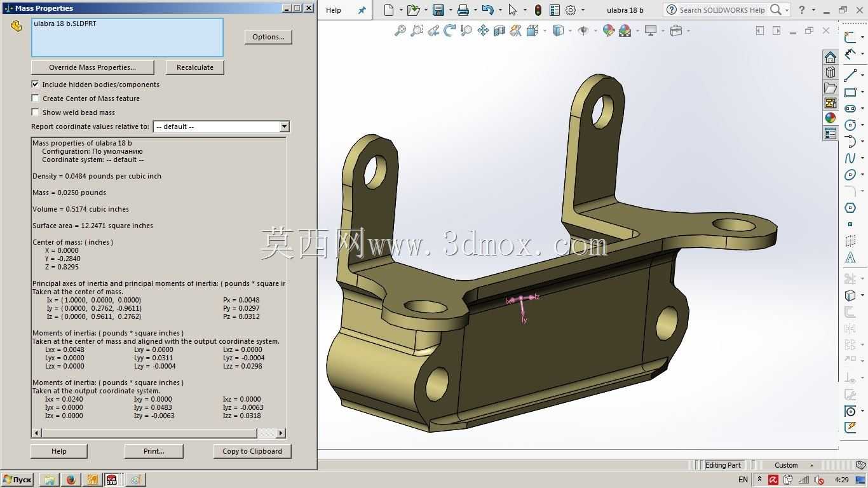Click the New document icon
The width and height of the screenshot is (868, 488).
[x=389, y=10]
